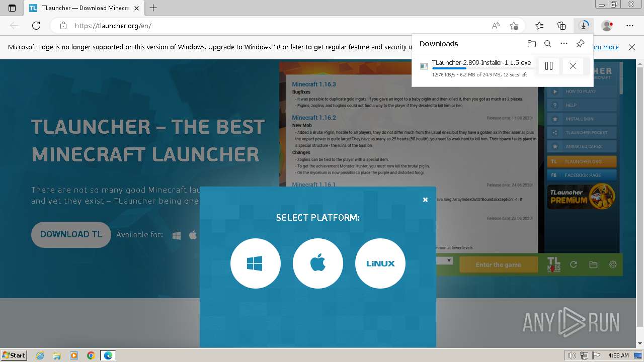Open a new browser tab

pos(153,8)
